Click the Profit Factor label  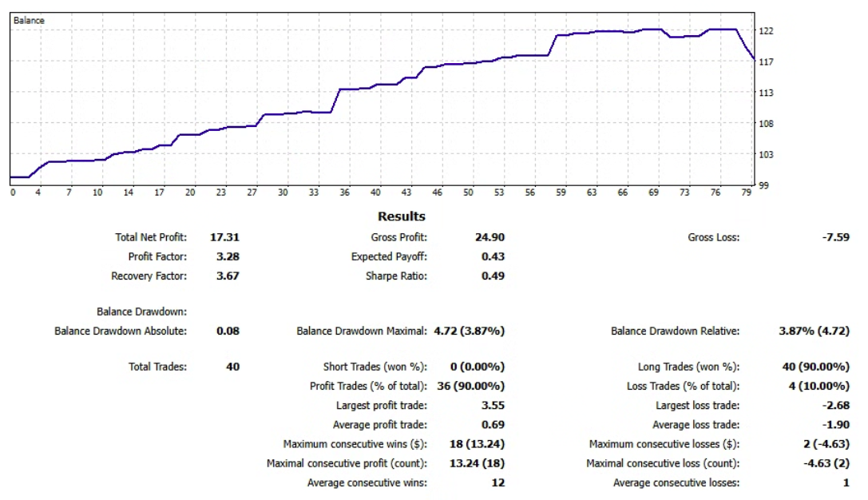[x=157, y=257]
